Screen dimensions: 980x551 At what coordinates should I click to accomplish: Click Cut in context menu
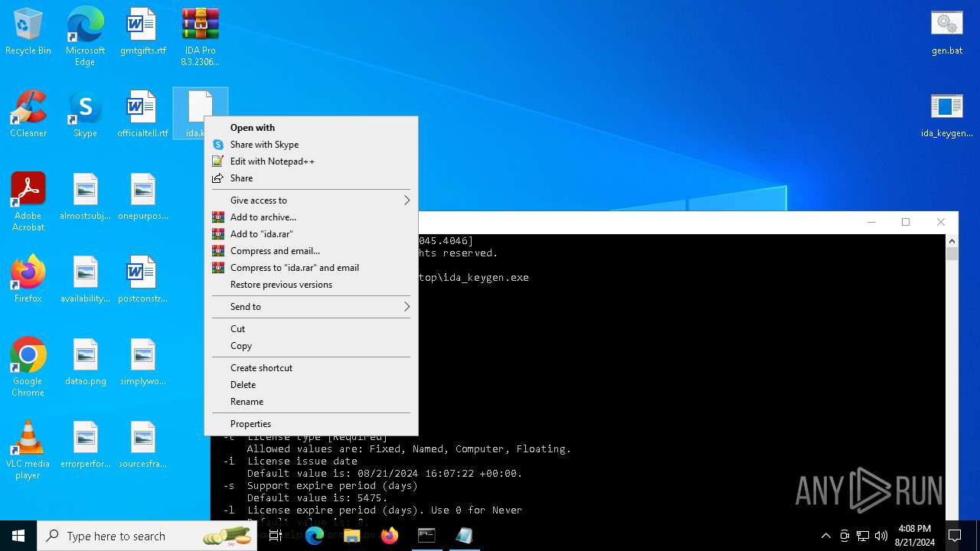click(311, 329)
